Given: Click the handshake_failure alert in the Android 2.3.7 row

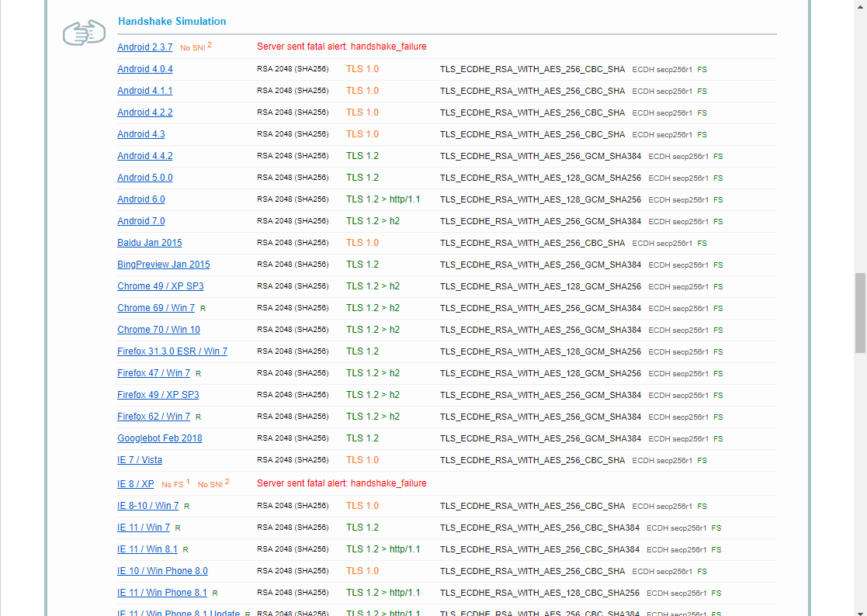Looking at the screenshot, I should point(342,47).
